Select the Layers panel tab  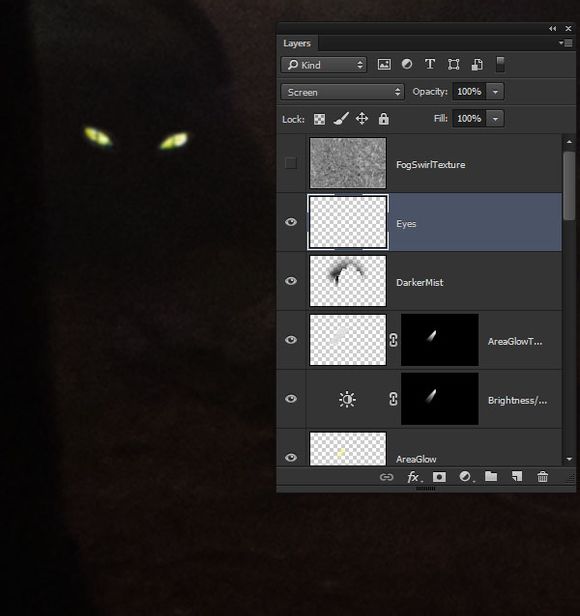[x=297, y=43]
